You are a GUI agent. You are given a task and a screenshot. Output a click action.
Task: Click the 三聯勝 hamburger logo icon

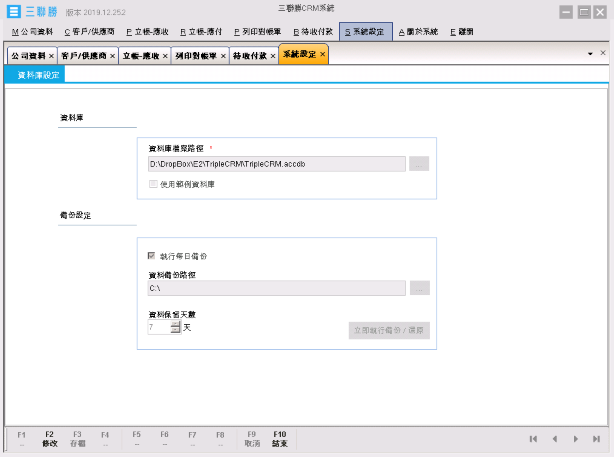[13, 11]
